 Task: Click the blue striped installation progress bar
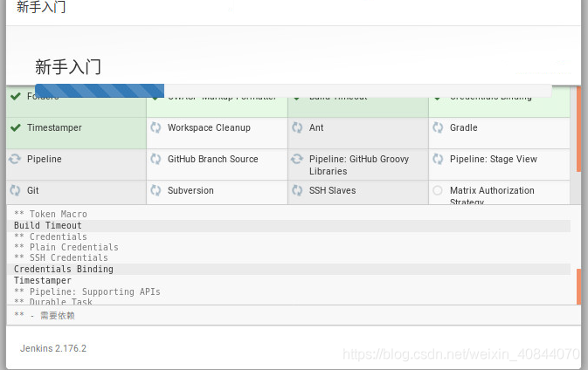click(100, 90)
